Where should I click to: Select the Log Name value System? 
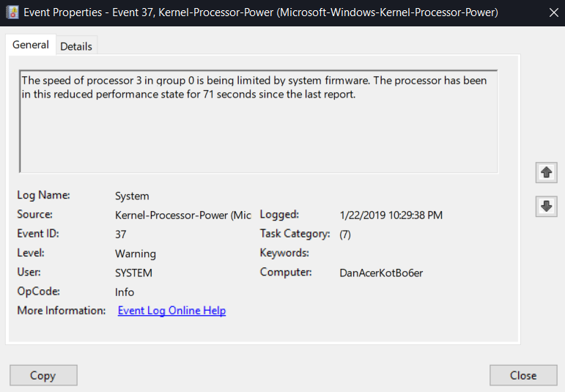[132, 196]
